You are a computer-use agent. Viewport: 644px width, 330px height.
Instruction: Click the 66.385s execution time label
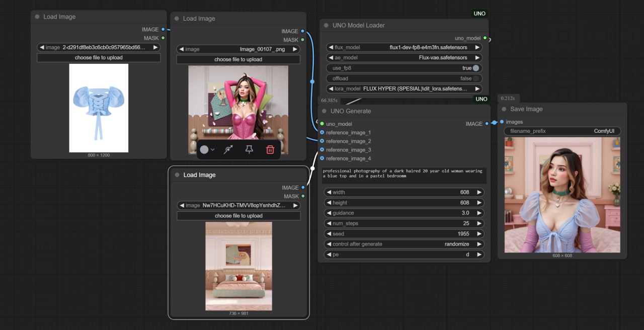click(x=329, y=100)
